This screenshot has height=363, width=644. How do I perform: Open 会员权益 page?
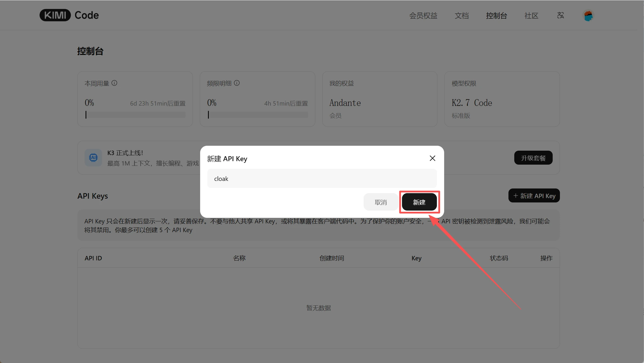pos(423,16)
